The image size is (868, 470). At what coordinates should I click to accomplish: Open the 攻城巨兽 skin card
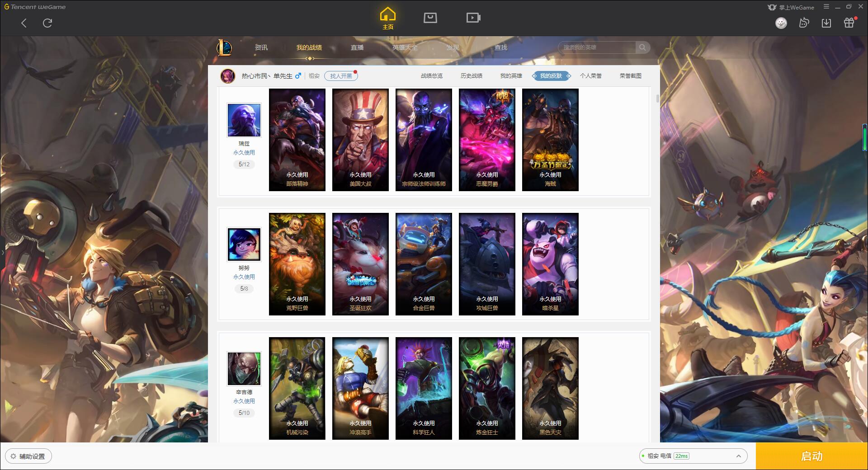point(487,264)
